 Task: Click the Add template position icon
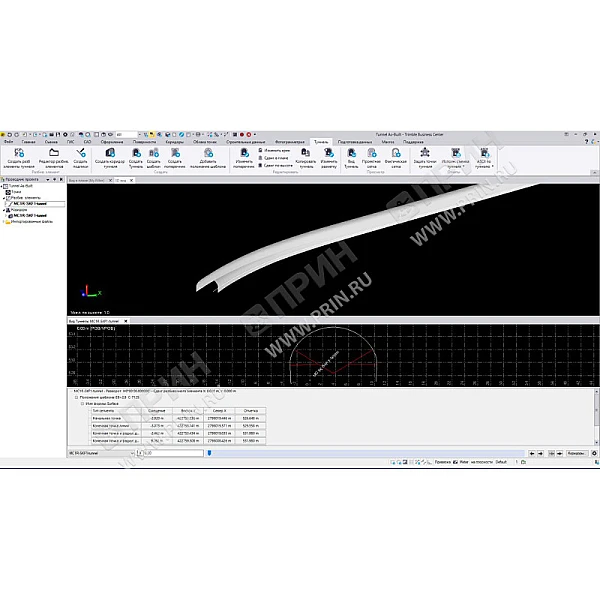[x=207, y=155]
